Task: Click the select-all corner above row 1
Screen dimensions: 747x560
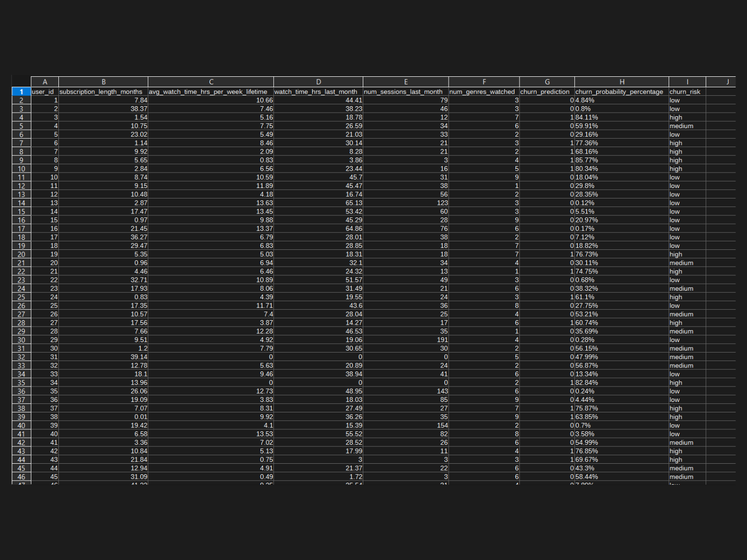Action: [21, 82]
